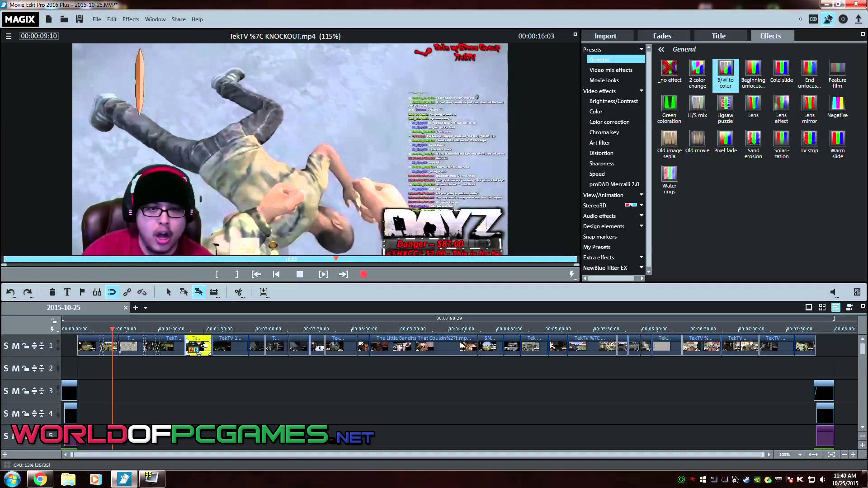Delete selection with the trash can icon
The height and width of the screenshot is (488, 868).
(52, 292)
